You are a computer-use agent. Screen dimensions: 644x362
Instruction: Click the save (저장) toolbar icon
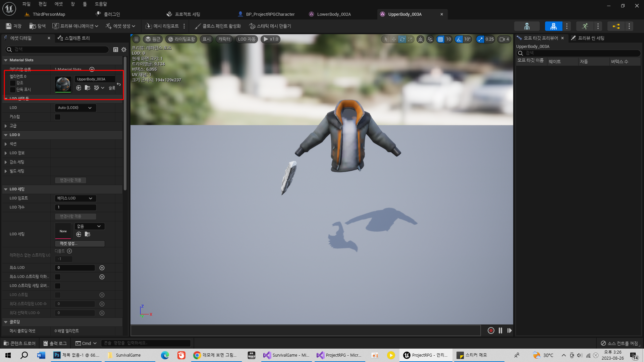13,26
